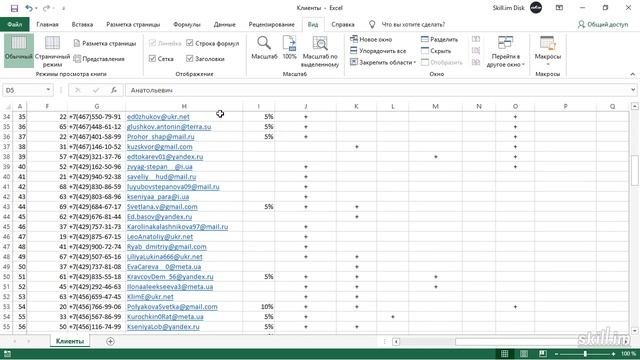Click the vertical scrollbar thumb
The width and height of the screenshot is (640, 360).
point(635,170)
